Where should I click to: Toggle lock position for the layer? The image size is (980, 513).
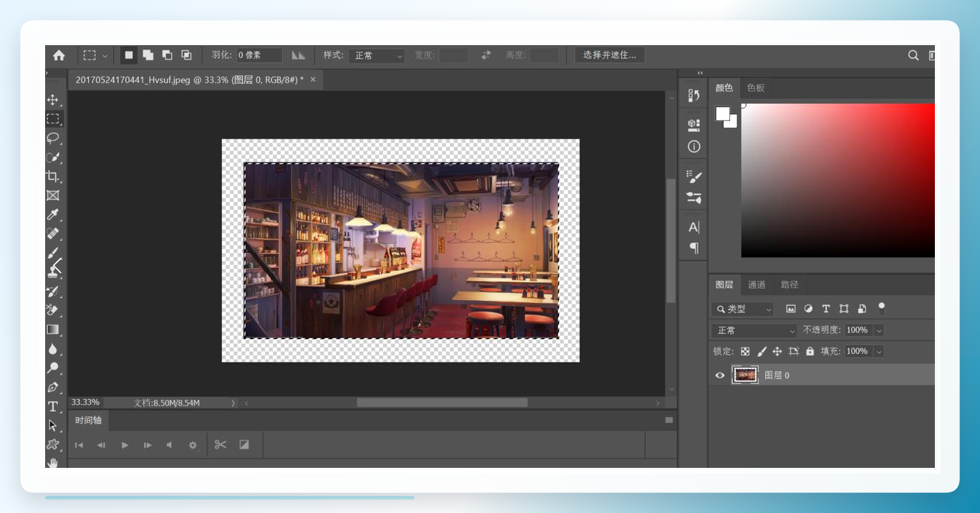777,351
